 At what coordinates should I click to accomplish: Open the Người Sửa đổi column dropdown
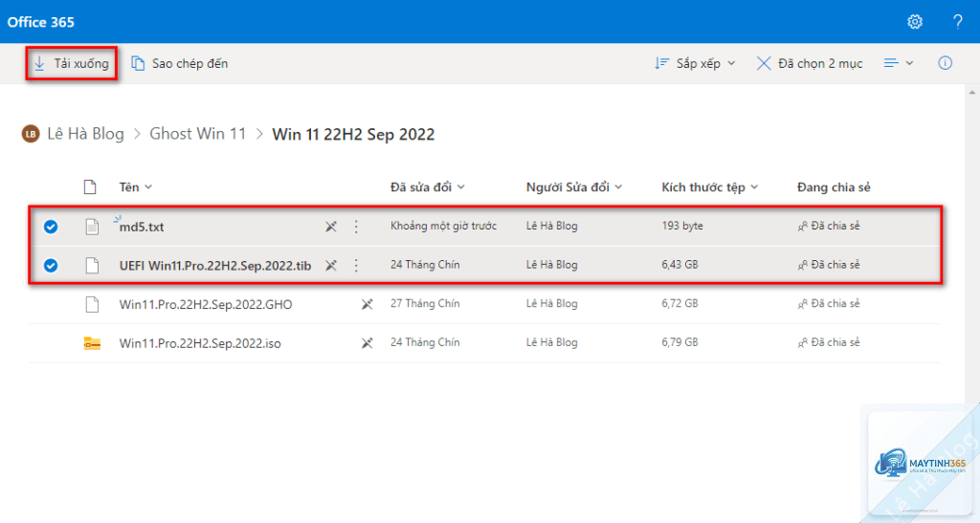574,187
